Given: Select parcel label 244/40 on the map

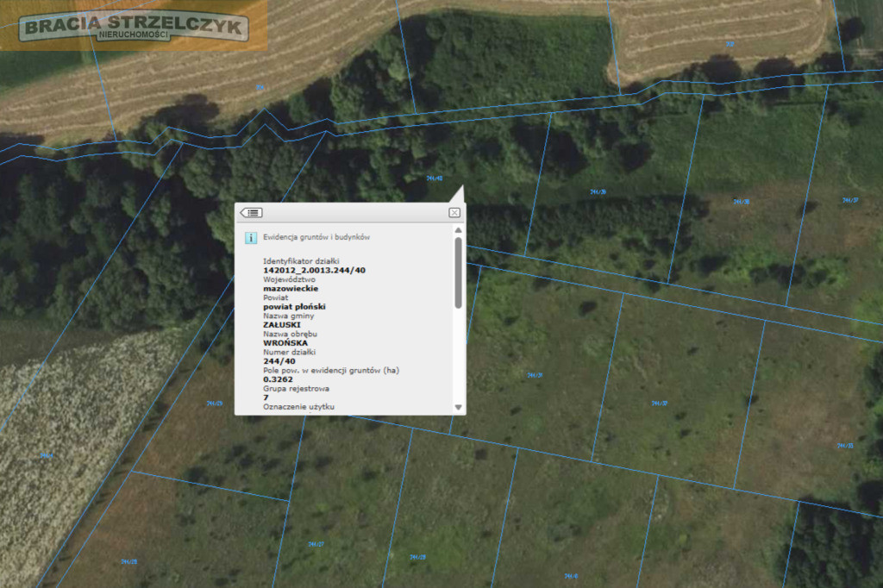Looking at the screenshot, I should point(435,178).
